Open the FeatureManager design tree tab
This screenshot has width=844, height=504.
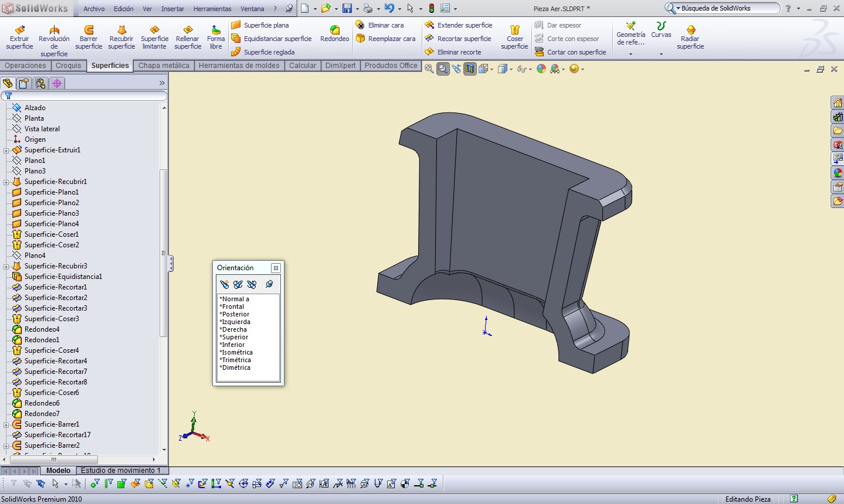8,83
